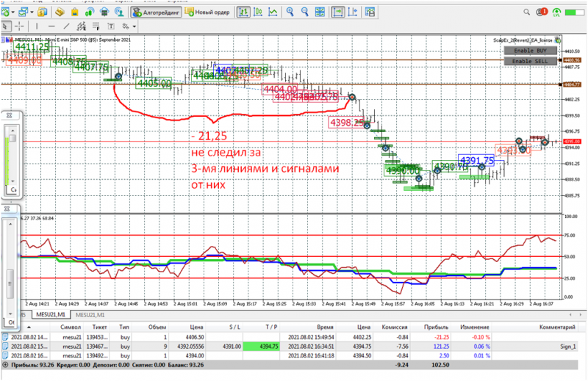Sort by the Комментарий column header
588x381 pixels.
click(557, 327)
